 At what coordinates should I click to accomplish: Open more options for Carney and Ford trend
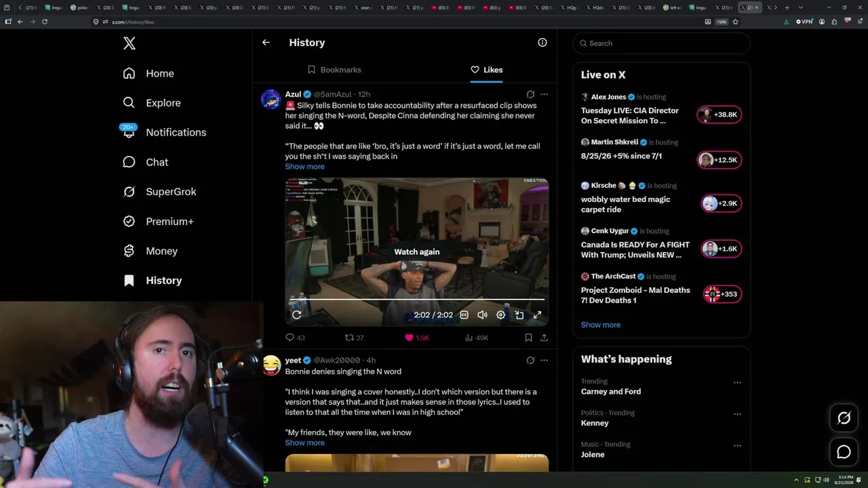pyautogui.click(x=737, y=382)
